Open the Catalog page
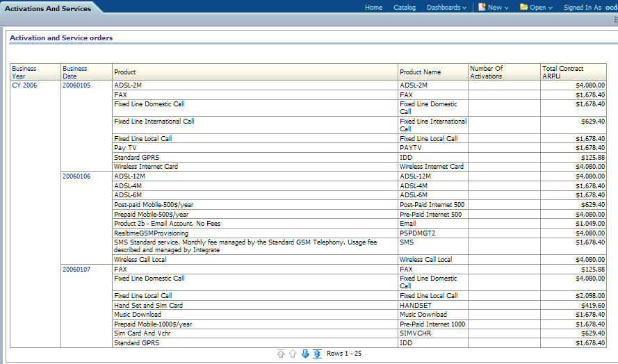Viewport: 618px width, 364px height. [405, 8]
